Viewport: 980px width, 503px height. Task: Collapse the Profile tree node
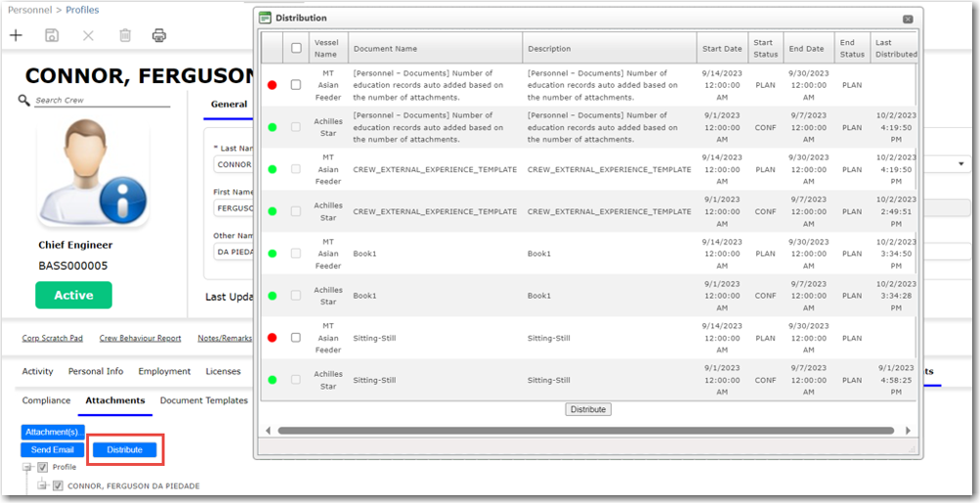tap(27, 467)
